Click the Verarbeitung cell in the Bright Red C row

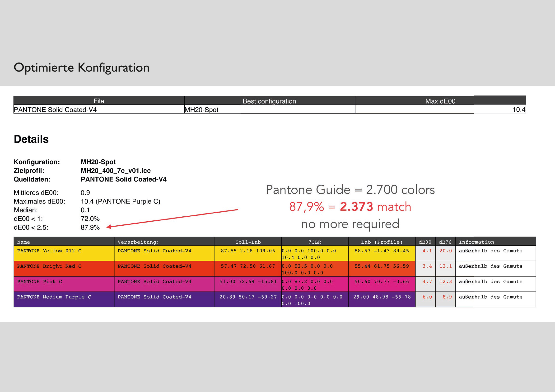click(165, 269)
